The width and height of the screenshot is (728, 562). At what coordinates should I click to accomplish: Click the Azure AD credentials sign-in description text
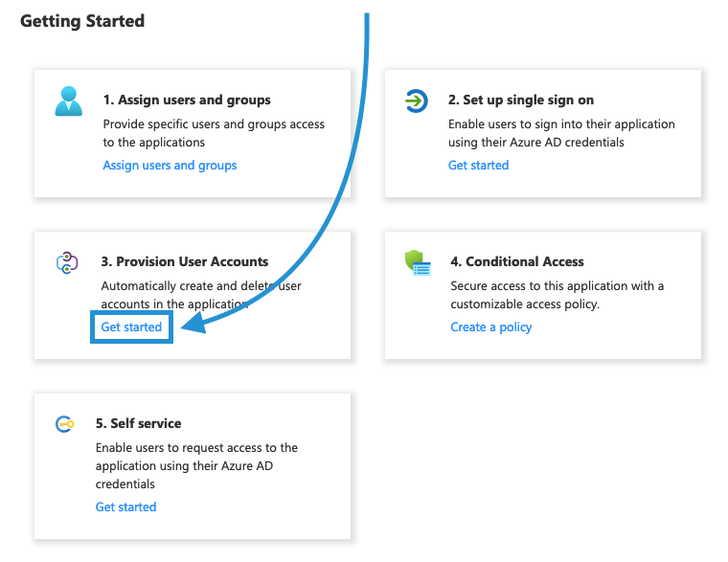click(x=560, y=133)
